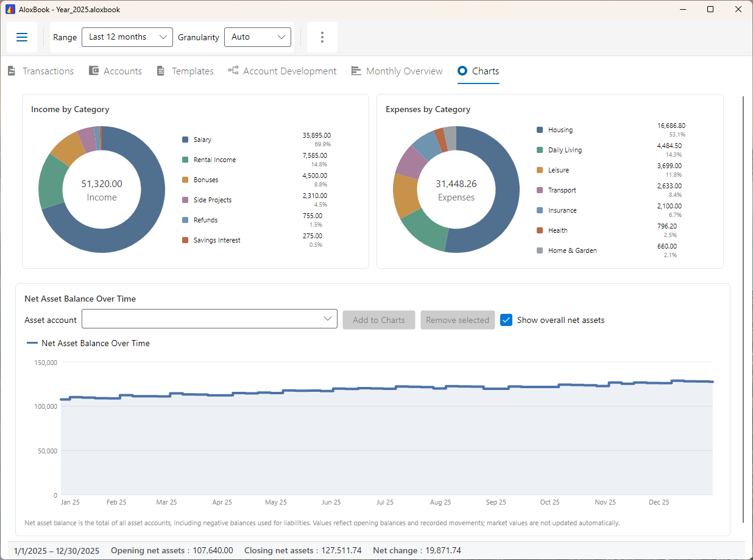This screenshot has height=560, width=753.
Task: Click the Salary legend color swatch
Action: (185, 140)
